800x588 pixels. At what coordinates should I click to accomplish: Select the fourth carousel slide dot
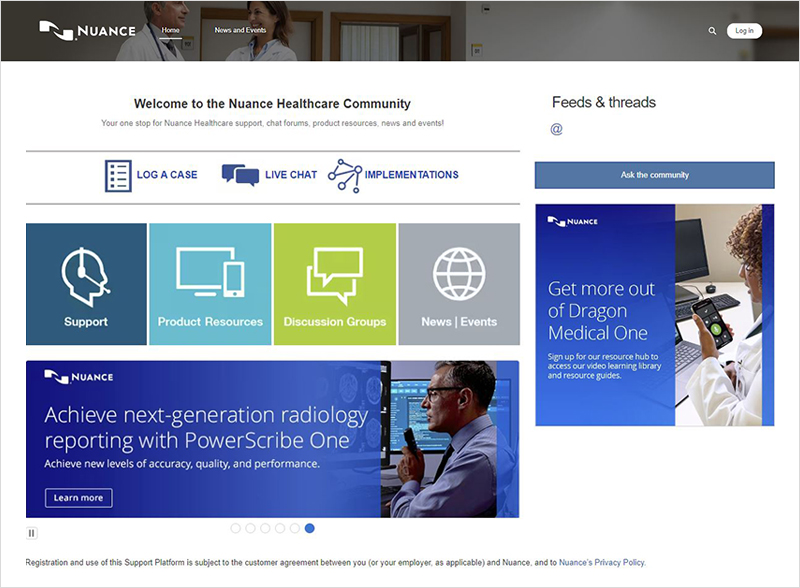click(280, 528)
